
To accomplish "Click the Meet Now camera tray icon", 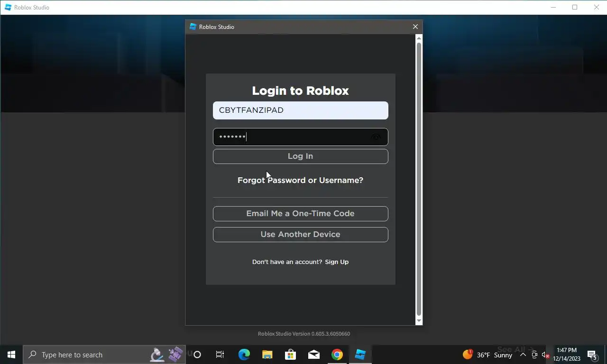I will tap(534, 355).
